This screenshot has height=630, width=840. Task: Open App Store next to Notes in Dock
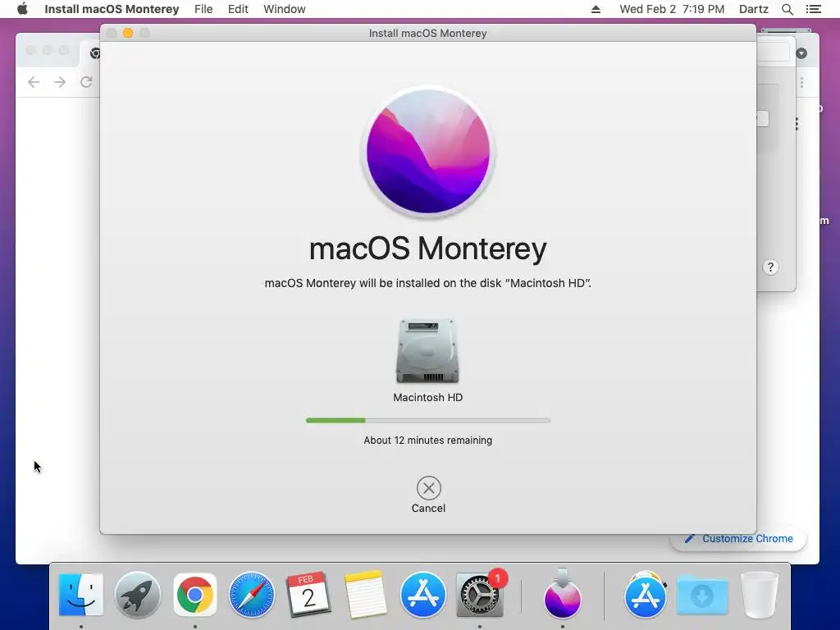click(422, 595)
